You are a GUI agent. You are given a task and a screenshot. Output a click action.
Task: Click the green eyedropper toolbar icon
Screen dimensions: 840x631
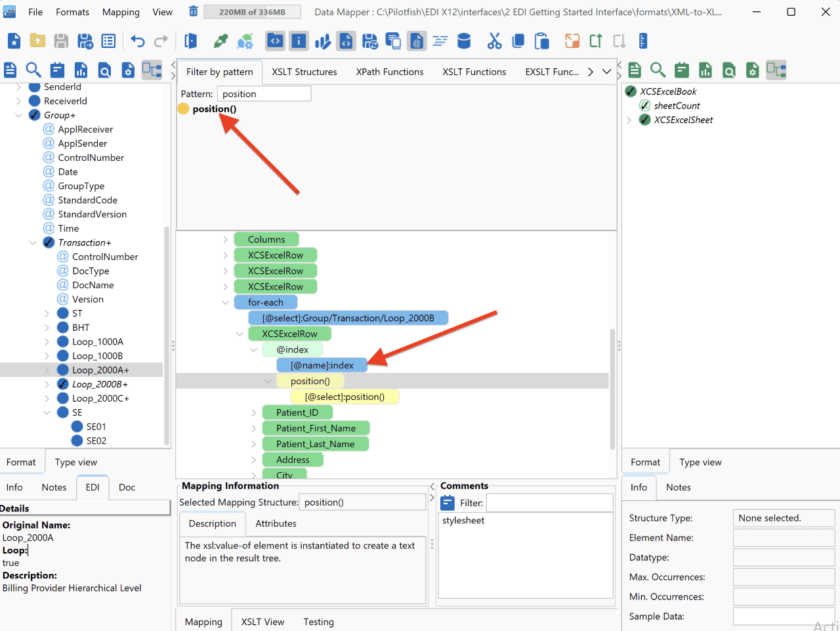coord(221,41)
